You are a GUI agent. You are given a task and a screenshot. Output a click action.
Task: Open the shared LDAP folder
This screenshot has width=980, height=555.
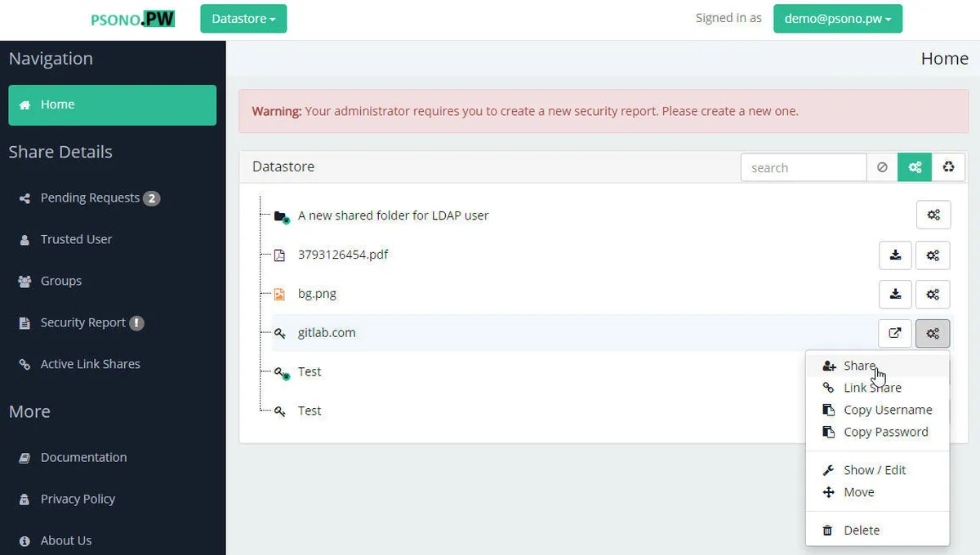pyautogui.click(x=393, y=215)
